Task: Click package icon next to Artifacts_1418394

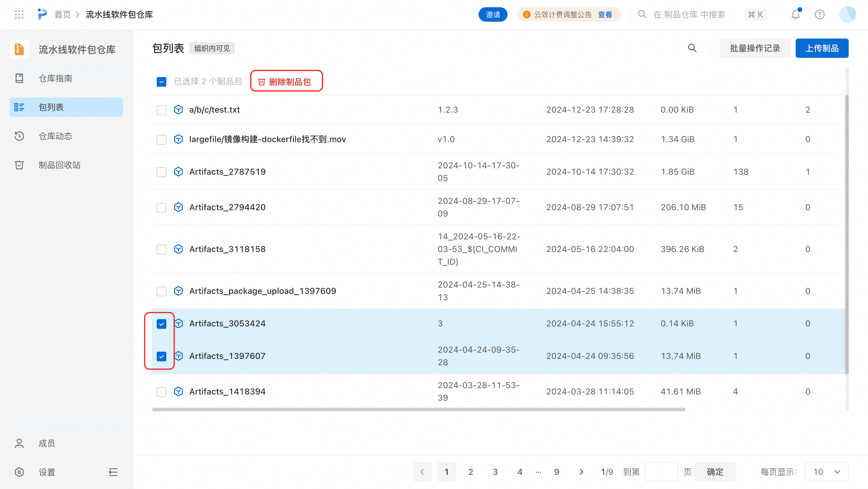Action: point(178,391)
